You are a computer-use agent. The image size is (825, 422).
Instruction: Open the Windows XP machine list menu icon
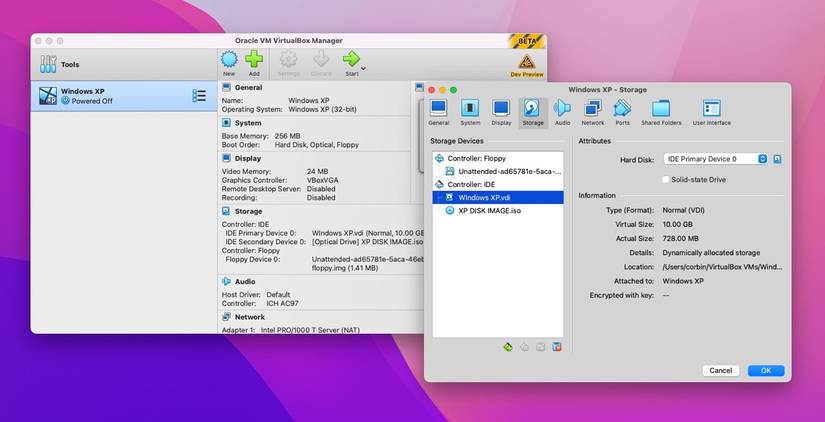click(199, 96)
